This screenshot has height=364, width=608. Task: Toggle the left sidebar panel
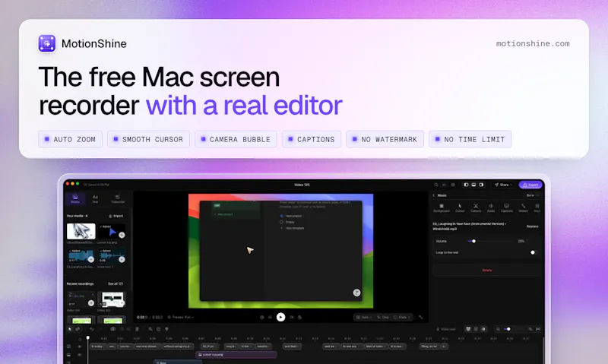(466, 185)
